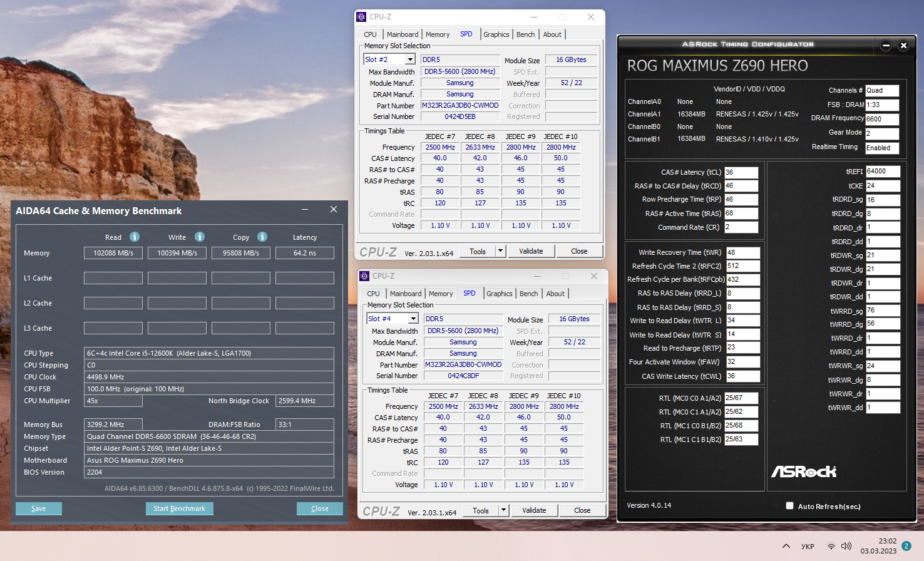
Task: Click the info icon next to Write
Action: coord(200,237)
